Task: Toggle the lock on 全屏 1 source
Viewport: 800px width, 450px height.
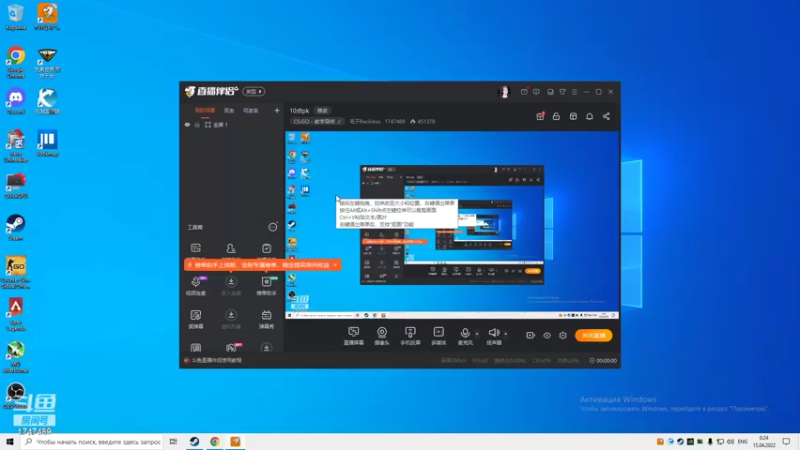Action: click(x=197, y=124)
